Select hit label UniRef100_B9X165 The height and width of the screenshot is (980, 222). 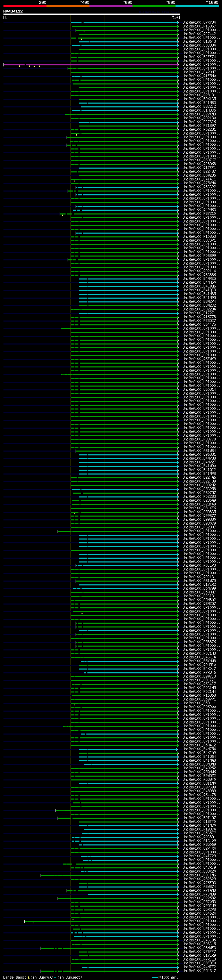tap(199, 99)
